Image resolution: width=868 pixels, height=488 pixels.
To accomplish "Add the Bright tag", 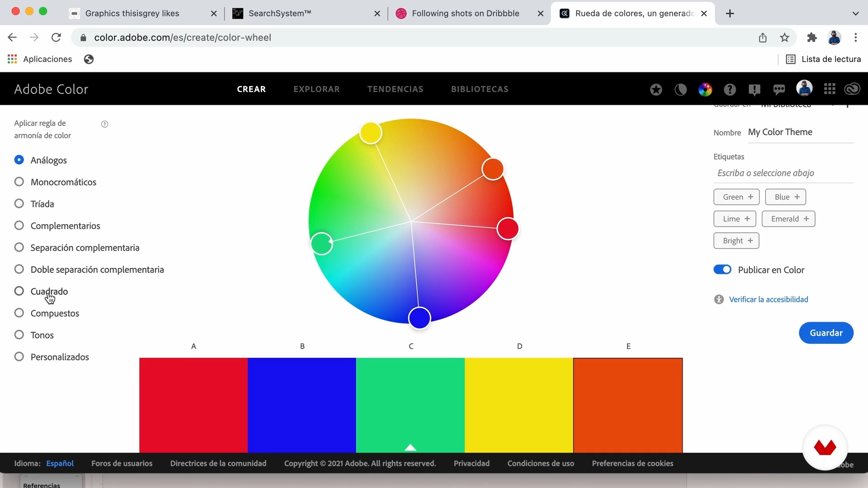I will 736,241.
